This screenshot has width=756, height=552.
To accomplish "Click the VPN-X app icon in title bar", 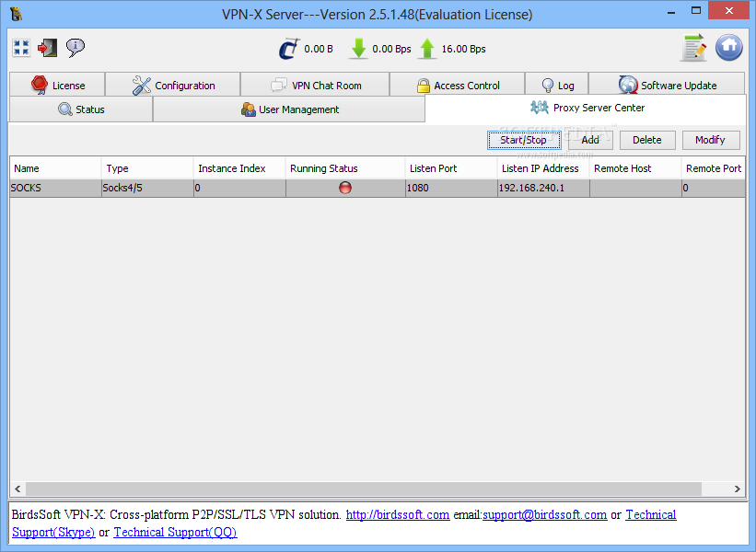I will 16,14.
